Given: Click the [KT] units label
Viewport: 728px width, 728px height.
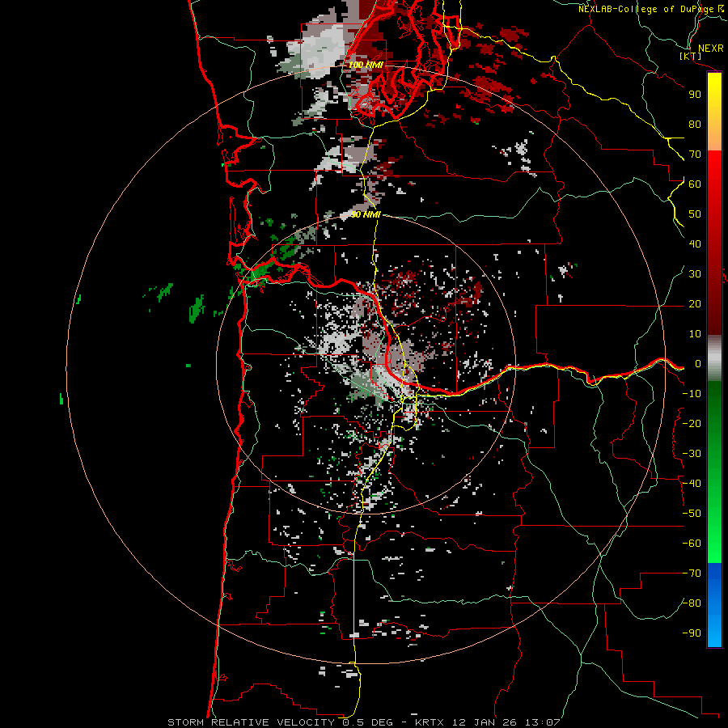Looking at the screenshot, I should 691,56.
